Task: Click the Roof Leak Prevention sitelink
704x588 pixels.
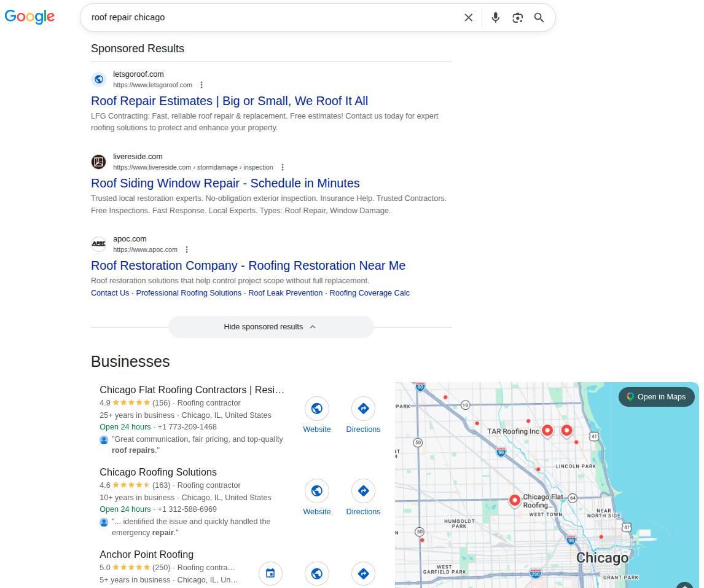Action: tap(286, 293)
